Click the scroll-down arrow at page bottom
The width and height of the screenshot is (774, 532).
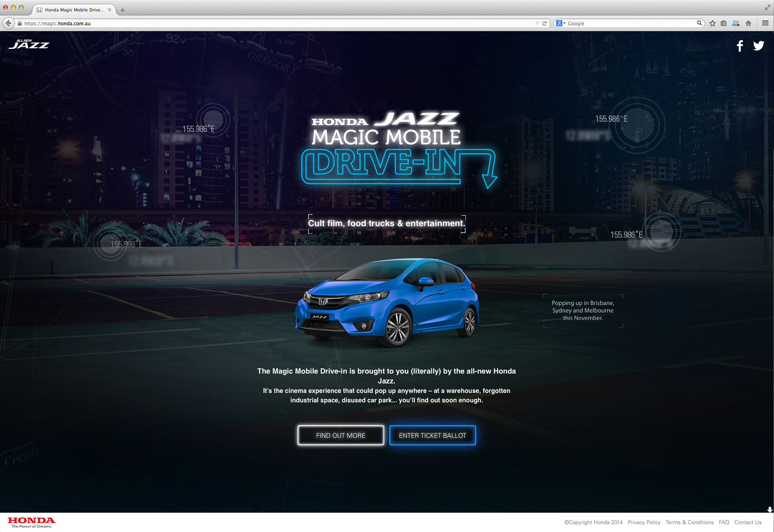point(770,510)
